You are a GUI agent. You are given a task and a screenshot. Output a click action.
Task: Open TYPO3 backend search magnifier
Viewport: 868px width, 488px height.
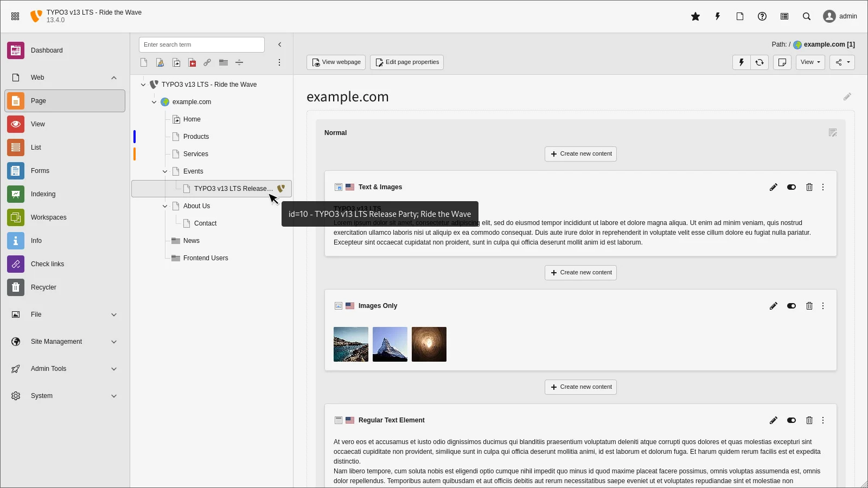tap(807, 16)
